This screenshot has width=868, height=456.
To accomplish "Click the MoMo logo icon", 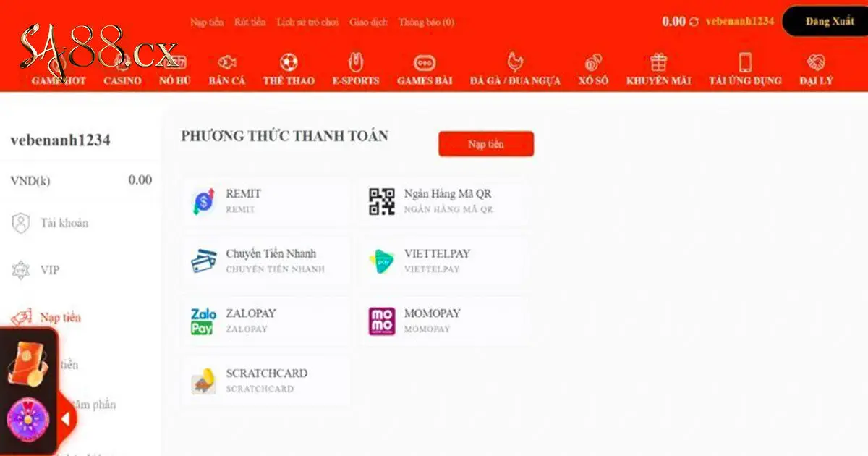I will pos(382,321).
